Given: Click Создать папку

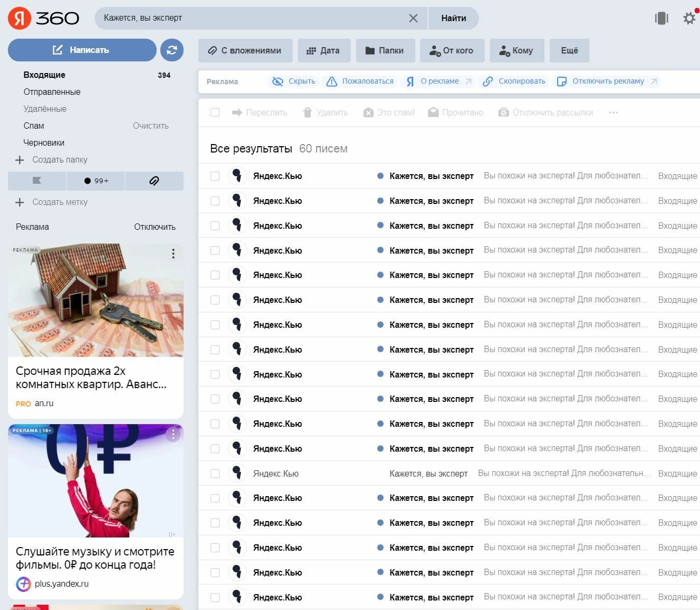Looking at the screenshot, I should (x=52, y=159).
